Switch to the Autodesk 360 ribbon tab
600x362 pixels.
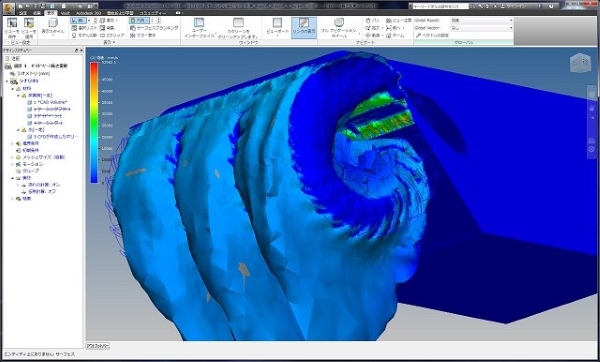coord(88,13)
